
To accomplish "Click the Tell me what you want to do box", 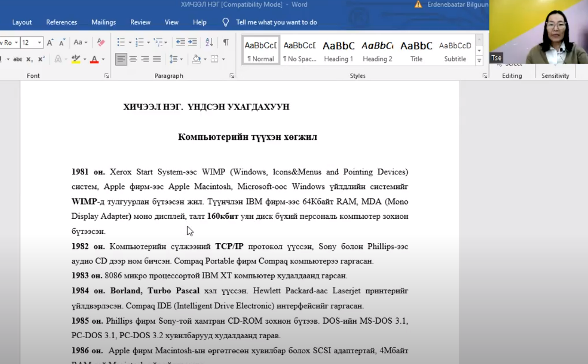I will [x=276, y=22].
